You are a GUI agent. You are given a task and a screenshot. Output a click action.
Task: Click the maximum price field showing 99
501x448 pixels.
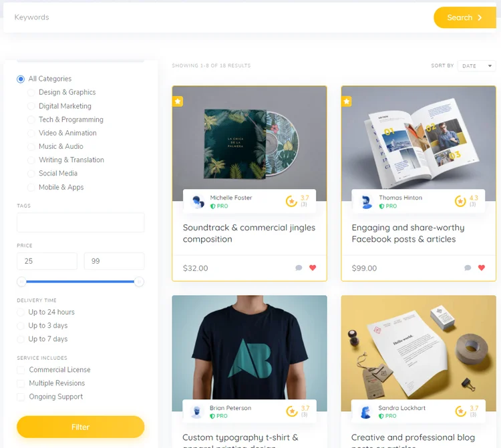point(114,261)
